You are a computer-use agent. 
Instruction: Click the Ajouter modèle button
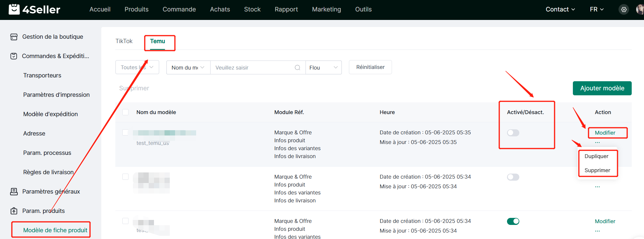[602, 88]
